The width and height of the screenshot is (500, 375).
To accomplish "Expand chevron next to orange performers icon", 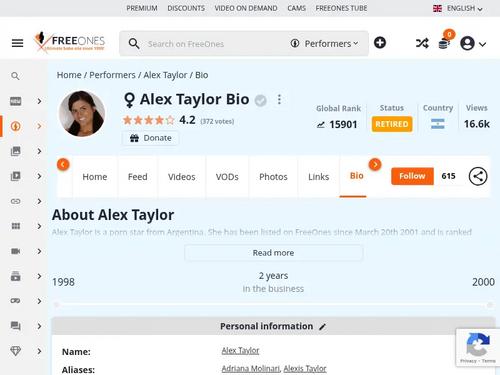I will point(39,126).
